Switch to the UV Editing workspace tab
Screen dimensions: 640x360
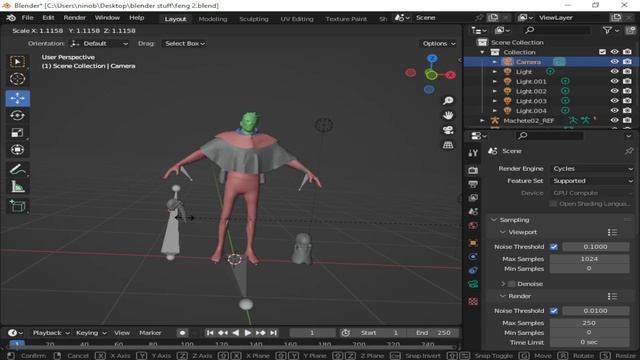click(297, 19)
